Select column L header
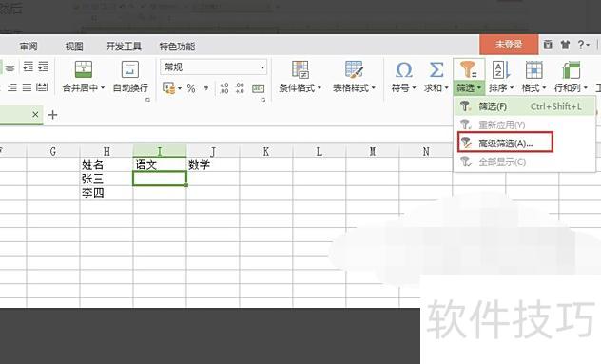 point(320,152)
